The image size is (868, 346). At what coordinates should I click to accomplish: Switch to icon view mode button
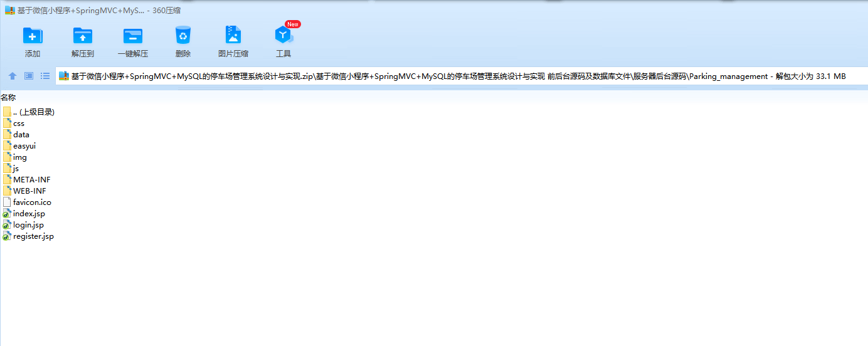(29, 76)
